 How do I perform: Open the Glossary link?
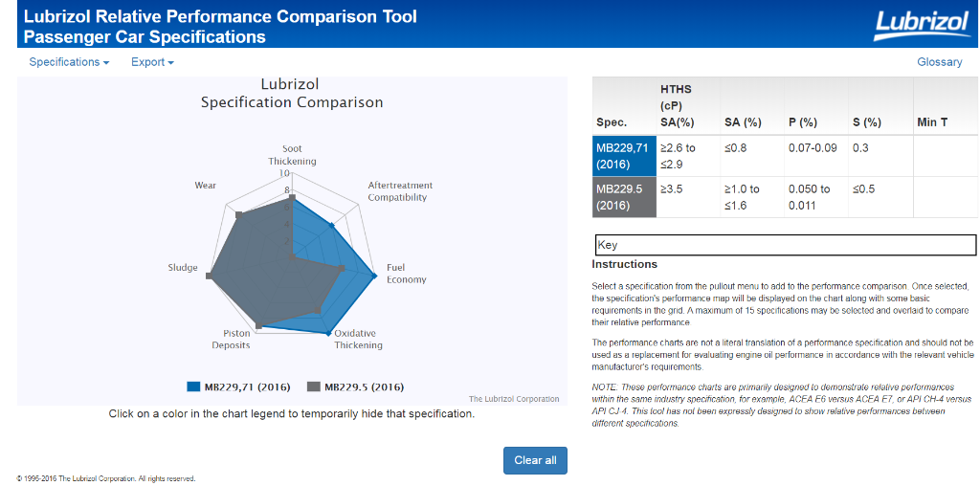[x=940, y=62]
